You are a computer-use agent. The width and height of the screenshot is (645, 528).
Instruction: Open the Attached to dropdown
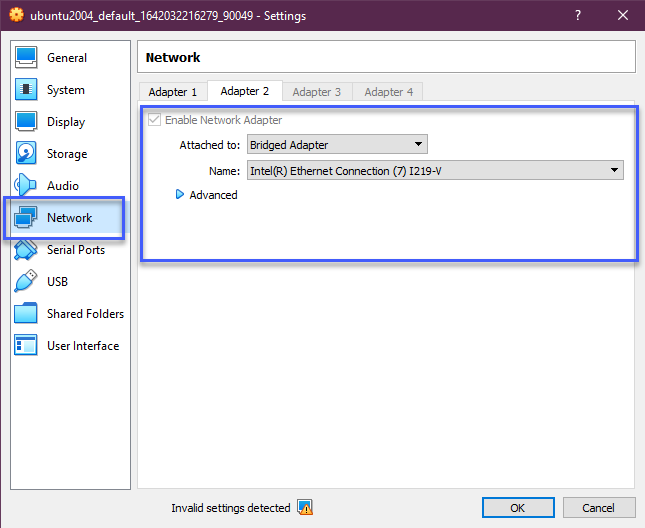[336, 145]
